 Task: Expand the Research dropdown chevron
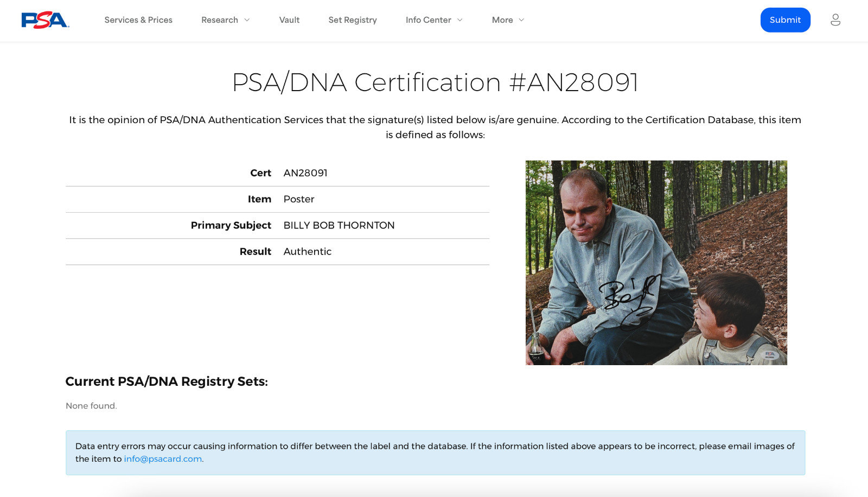247,20
